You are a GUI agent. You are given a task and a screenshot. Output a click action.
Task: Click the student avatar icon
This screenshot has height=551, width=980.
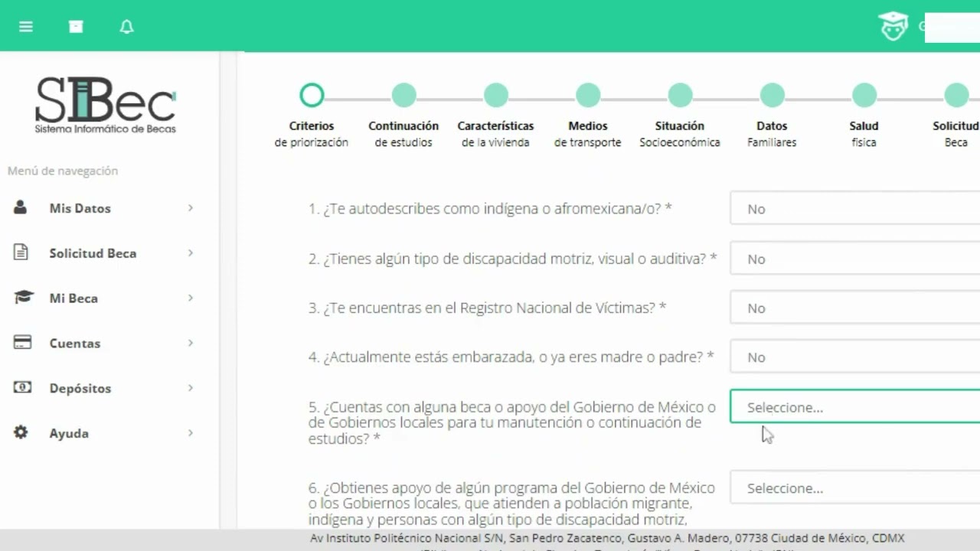(x=893, y=26)
